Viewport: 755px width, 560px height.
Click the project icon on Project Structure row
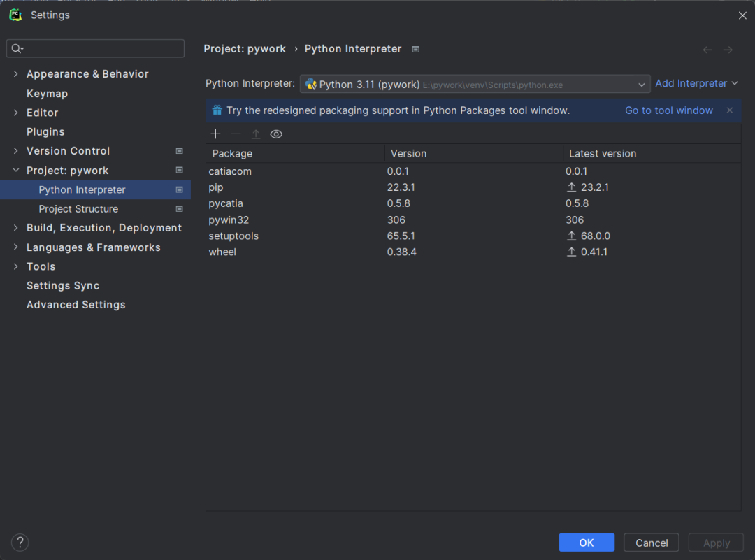tap(179, 208)
